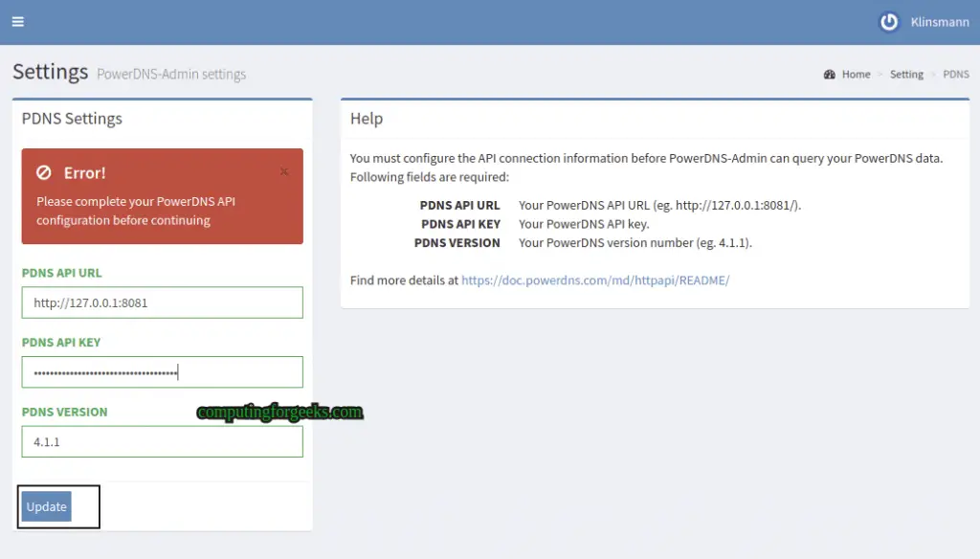
Task: Dismiss the Error alert with X
Action: pos(284,171)
